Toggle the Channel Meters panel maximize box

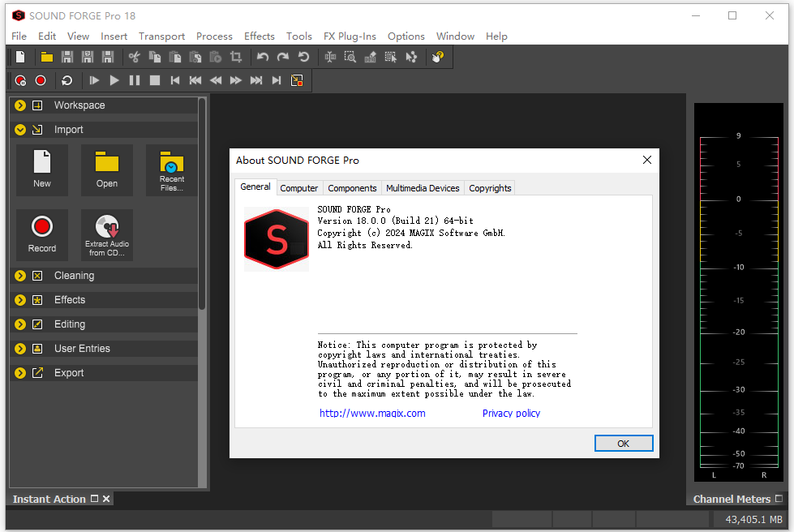coord(779,499)
